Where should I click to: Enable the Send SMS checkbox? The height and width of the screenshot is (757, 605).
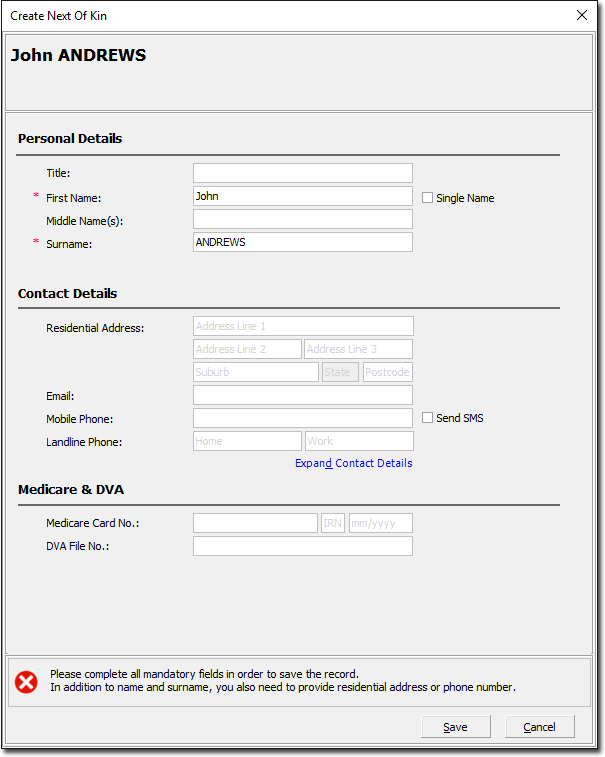tap(428, 418)
